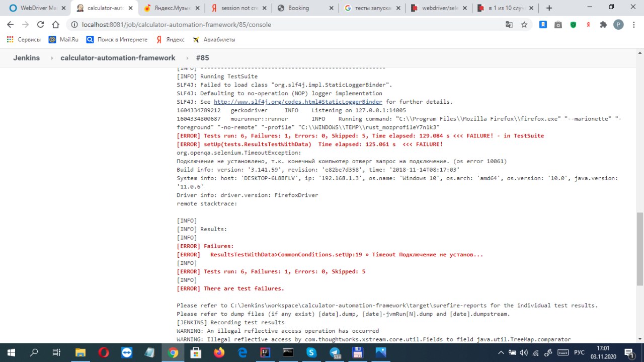Viewport: 644px width, 362px height.
Task: Open calculator-automation-framework breadcrumb
Action: (118, 58)
